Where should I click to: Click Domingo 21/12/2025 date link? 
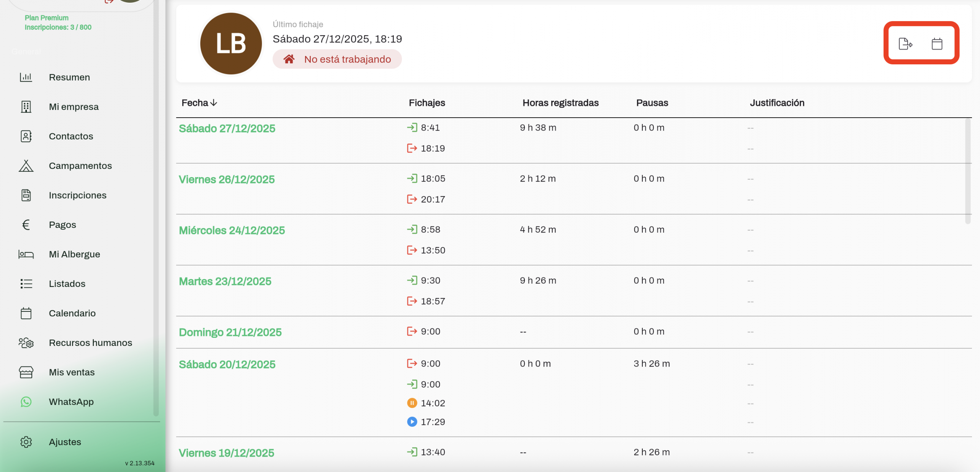[230, 333]
